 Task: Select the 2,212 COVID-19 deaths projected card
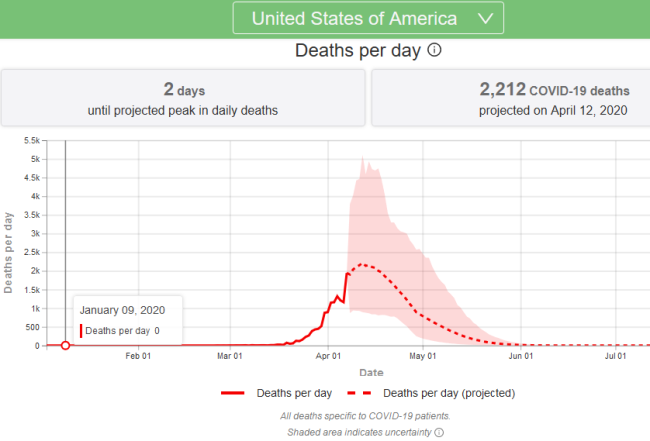510,98
